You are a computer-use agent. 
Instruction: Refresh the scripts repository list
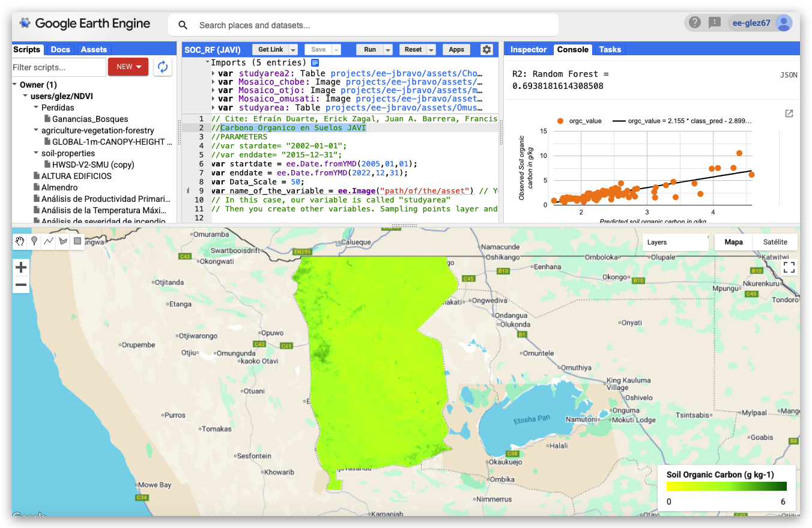162,67
